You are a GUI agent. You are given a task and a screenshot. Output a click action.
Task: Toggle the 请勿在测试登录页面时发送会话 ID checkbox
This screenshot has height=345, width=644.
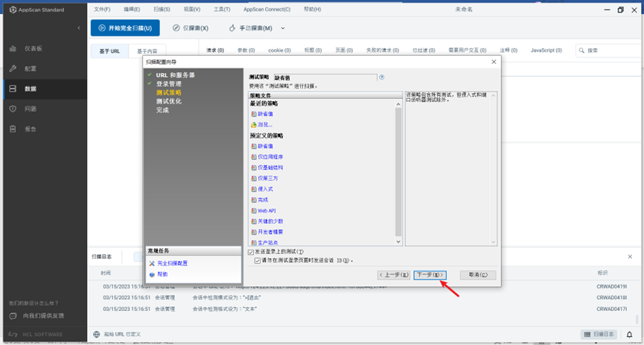[258, 260]
